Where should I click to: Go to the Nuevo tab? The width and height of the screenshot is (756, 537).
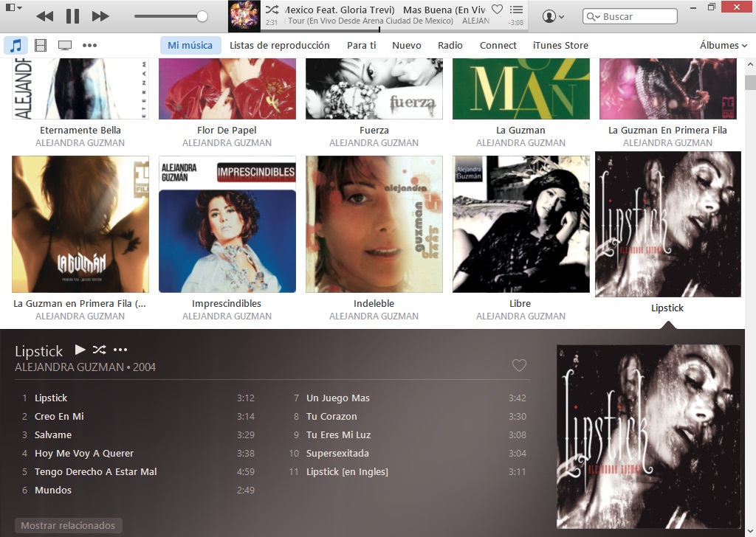point(407,45)
